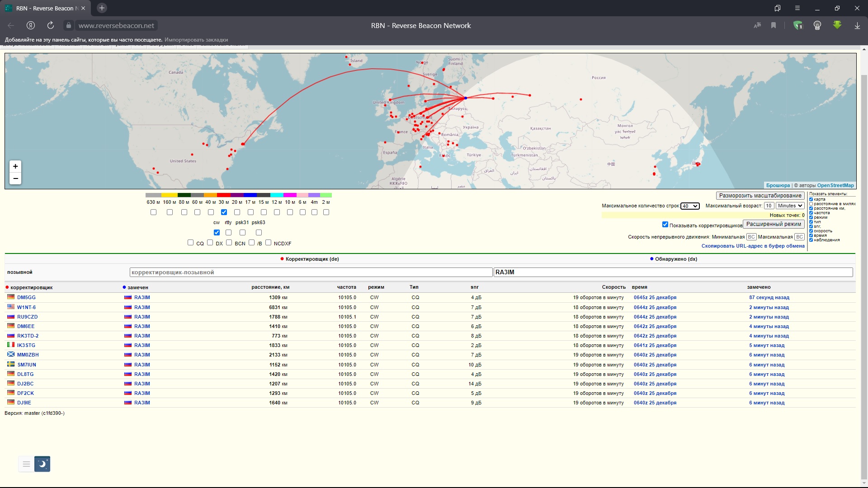The image size is (868, 488).
Task: Click bookmark icon in address bar
Action: (x=774, y=25)
